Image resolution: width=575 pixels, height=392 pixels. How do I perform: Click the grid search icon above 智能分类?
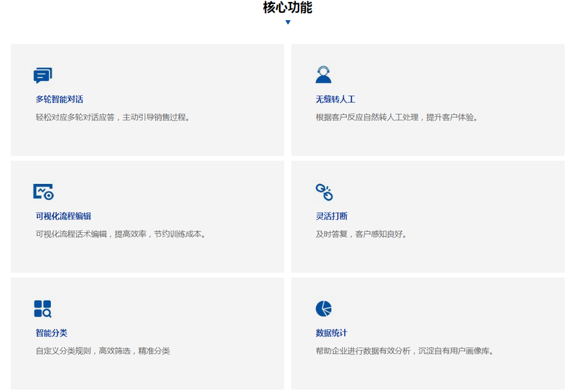pos(43,309)
